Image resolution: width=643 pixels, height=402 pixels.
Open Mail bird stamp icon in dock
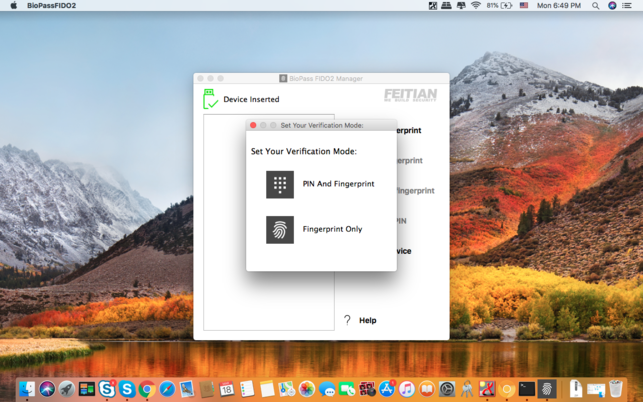click(187, 389)
